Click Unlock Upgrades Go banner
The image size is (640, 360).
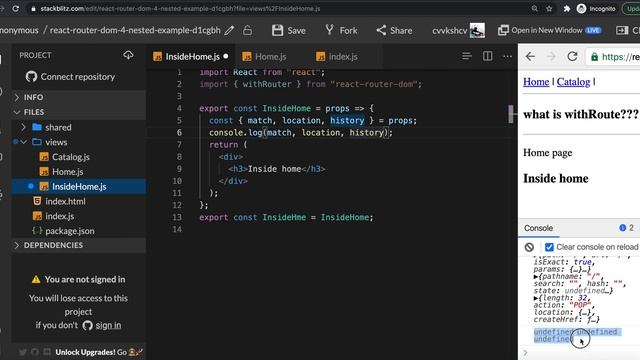point(99,352)
